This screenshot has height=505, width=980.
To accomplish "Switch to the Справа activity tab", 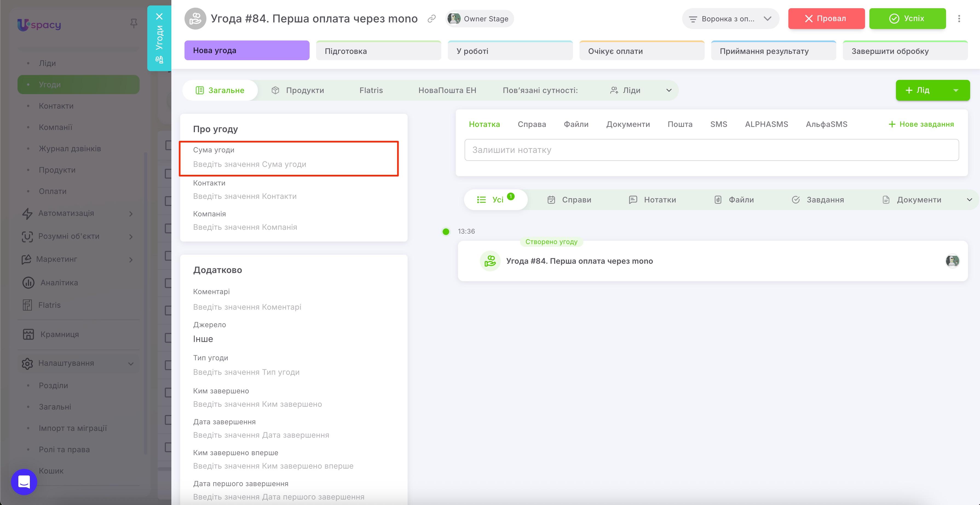I will tap(531, 124).
